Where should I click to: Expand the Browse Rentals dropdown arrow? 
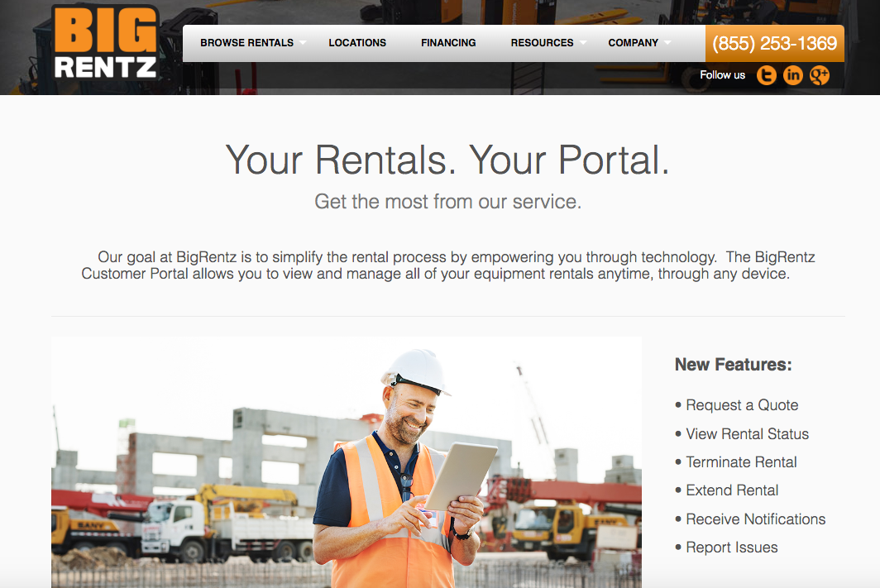[x=303, y=43]
